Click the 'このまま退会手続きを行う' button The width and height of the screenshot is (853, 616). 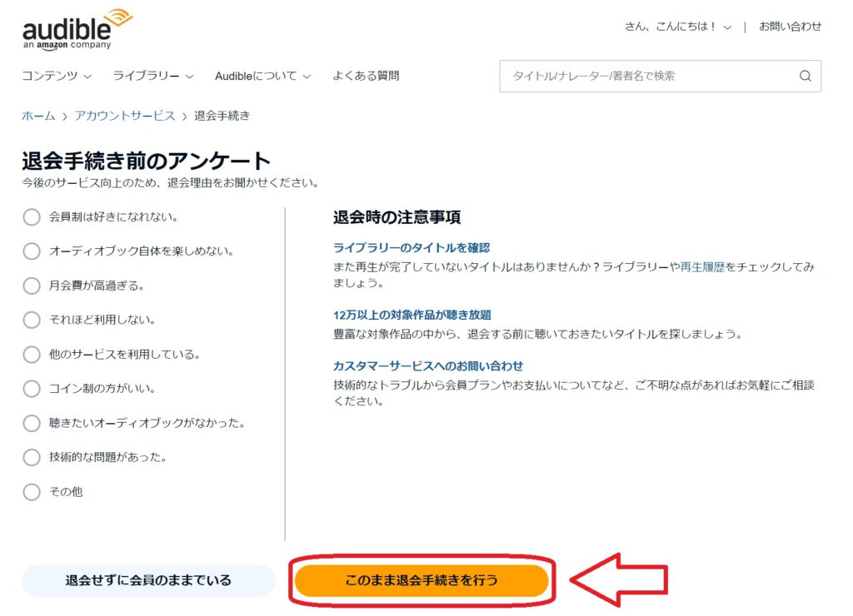coord(422,580)
